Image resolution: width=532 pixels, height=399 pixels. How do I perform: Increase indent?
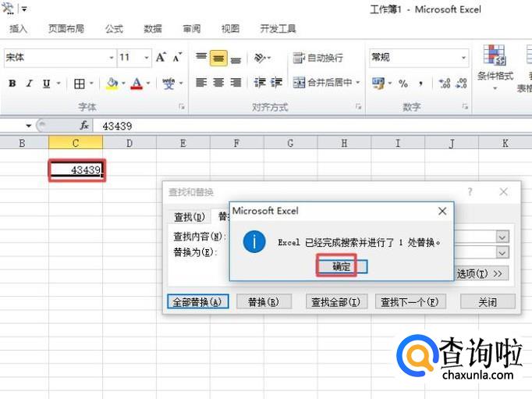pyautogui.click(x=276, y=83)
